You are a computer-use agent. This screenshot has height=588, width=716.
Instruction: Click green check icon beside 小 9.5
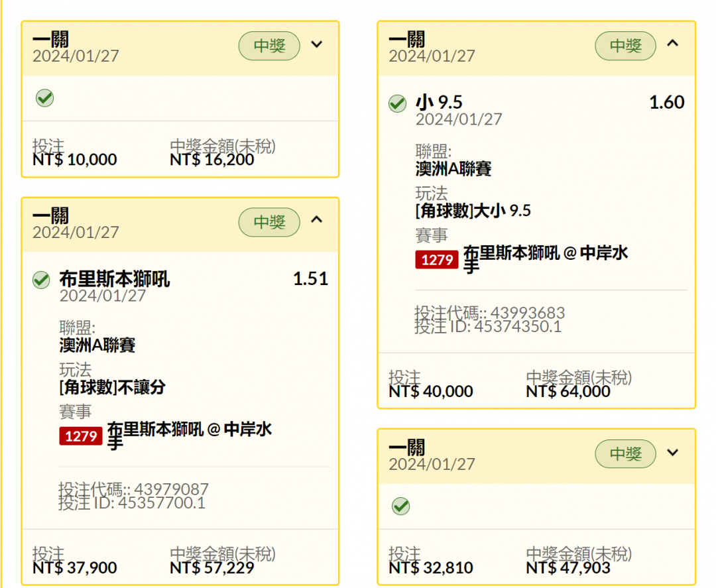click(397, 103)
